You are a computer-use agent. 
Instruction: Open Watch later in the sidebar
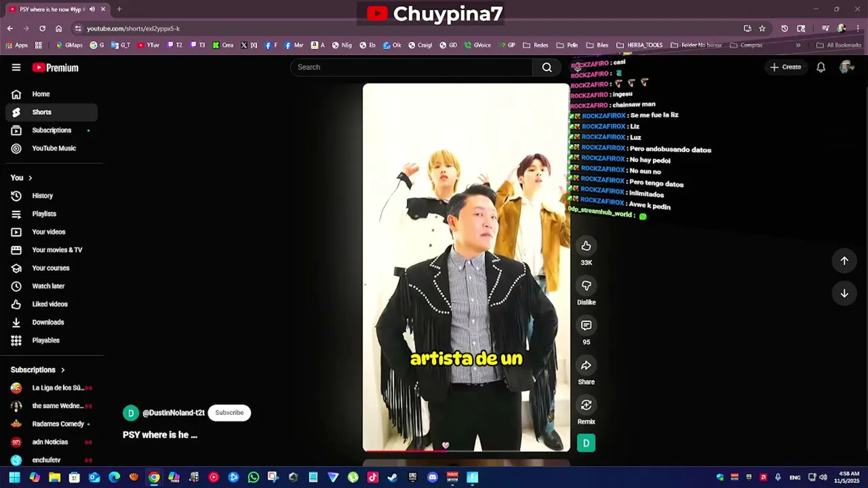52,286
